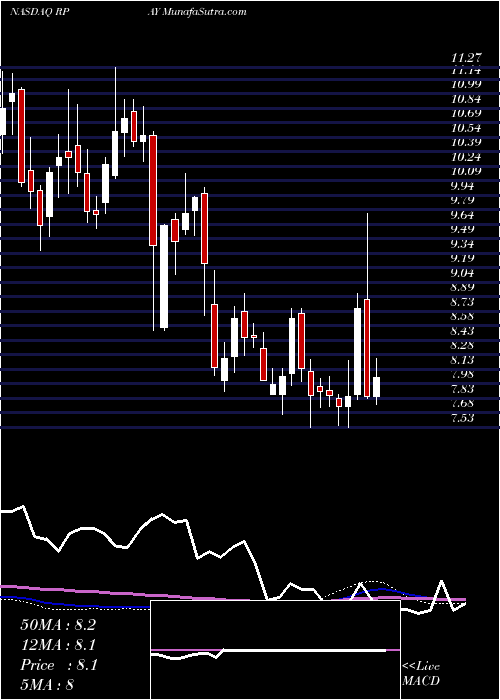
Task: Click the Price : 8.1 readout
Action: coord(58,665)
